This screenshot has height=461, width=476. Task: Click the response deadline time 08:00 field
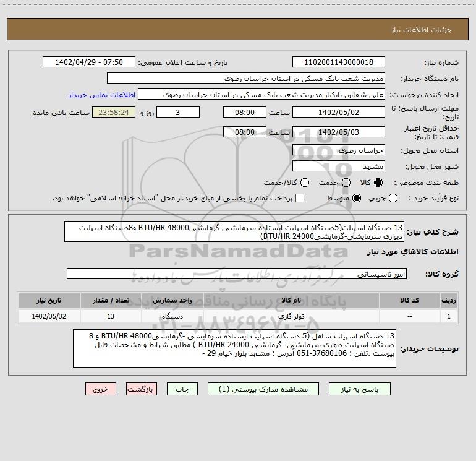click(245, 112)
